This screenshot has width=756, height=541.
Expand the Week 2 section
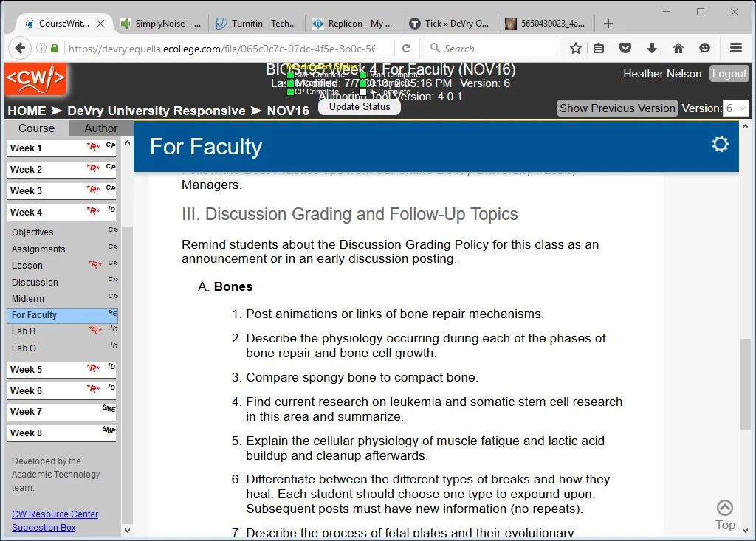[62, 169]
